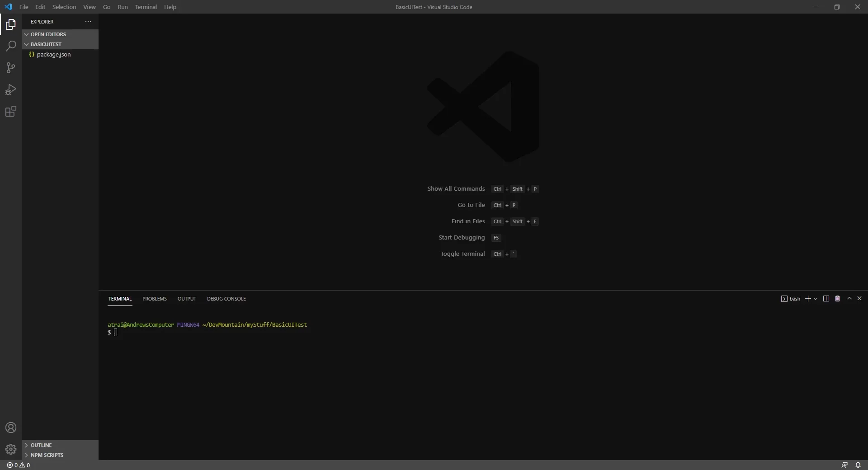Viewport: 868px width, 470px height.
Task: Open the Extensions view icon
Action: (x=11, y=111)
